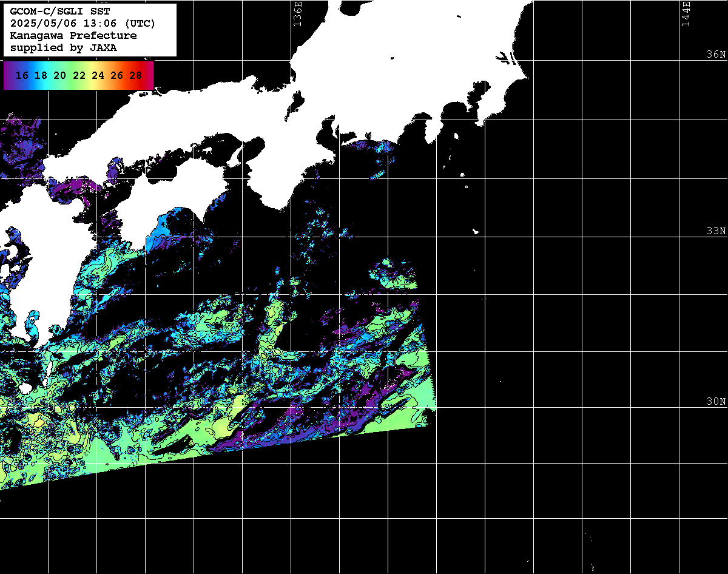Click the 22 value on the temperature scale

pyautogui.click(x=79, y=75)
